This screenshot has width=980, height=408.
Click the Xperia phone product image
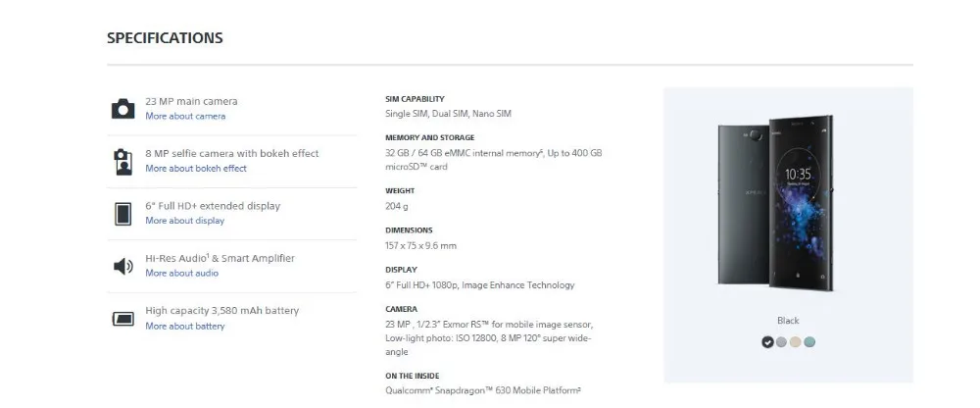click(x=775, y=203)
